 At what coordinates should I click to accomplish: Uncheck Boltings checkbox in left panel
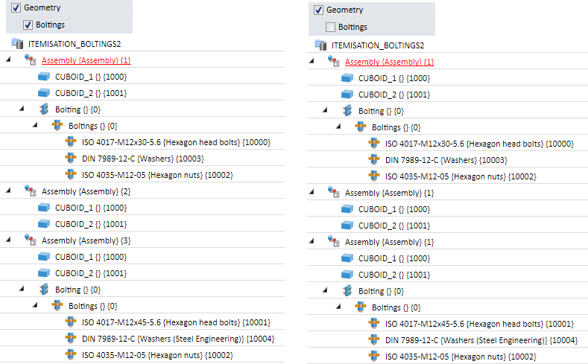[28, 25]
